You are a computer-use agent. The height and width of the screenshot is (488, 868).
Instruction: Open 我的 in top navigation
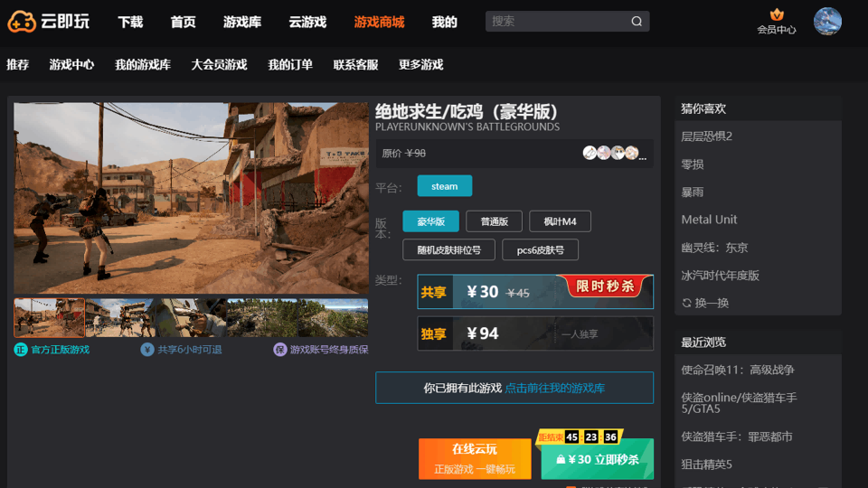[x=445, y=22]
